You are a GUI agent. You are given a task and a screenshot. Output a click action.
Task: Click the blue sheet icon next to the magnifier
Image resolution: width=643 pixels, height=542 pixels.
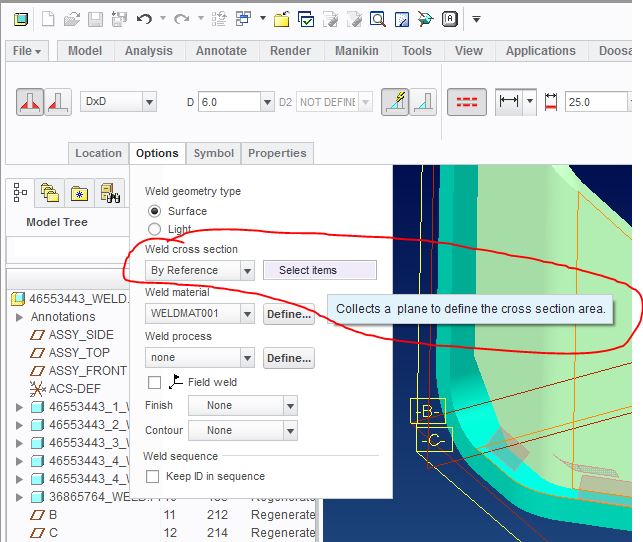(401, 19)
